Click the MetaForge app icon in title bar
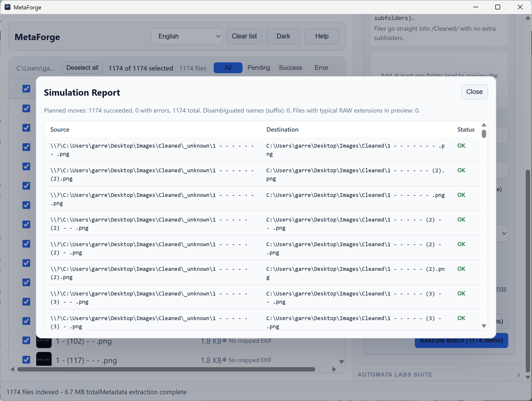The image size is (532, 401). (7, 7)
